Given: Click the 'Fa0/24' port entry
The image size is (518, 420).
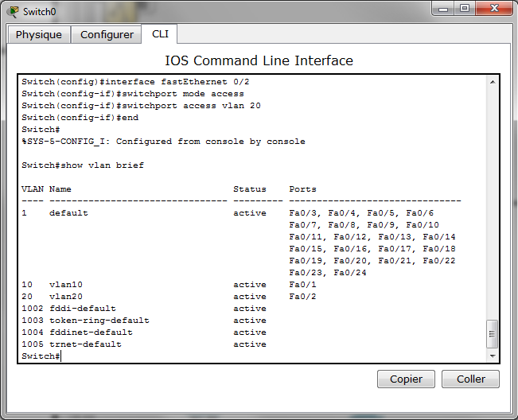Looking at the screenshot, I should point(350,273).
